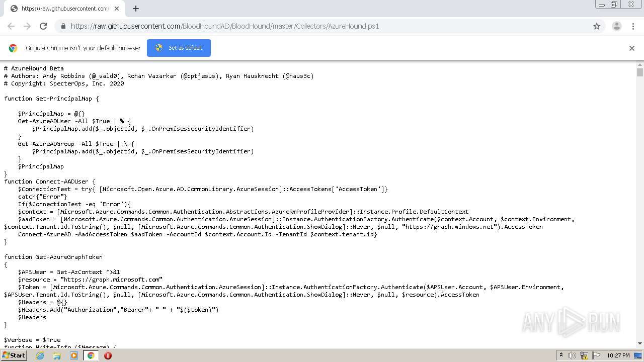Screen dimensions: 644x362
Task: Dismiss the default browser infobar
Action: pyautogui.click(x=632, y=48)
